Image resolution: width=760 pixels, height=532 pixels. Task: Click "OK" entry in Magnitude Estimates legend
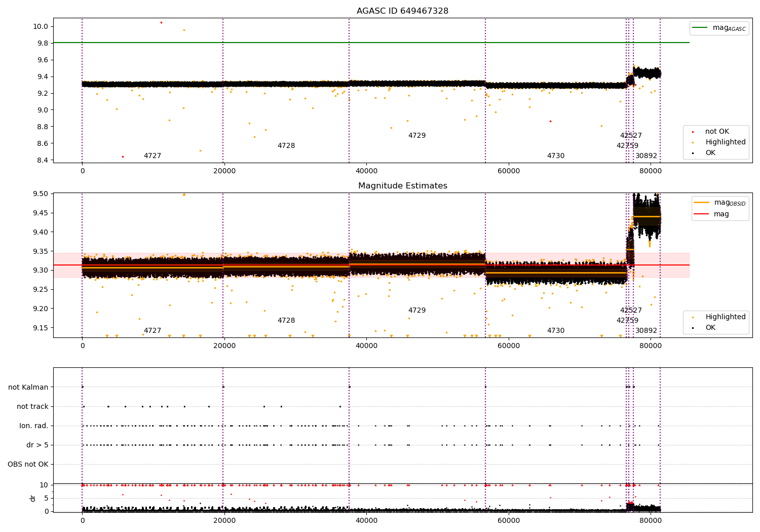tap(710, 328)
